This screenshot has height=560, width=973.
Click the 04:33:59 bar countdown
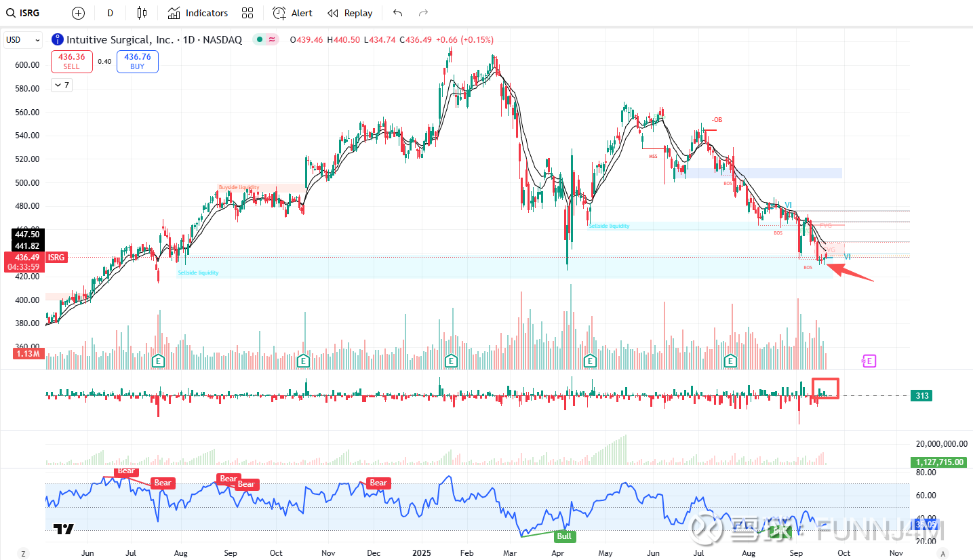(24, 267)
